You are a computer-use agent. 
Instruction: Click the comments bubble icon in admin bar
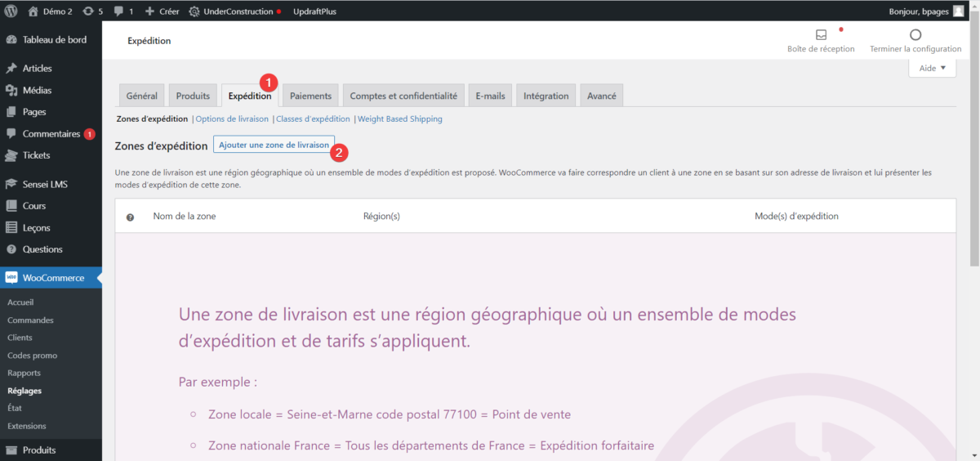(119, 11)
